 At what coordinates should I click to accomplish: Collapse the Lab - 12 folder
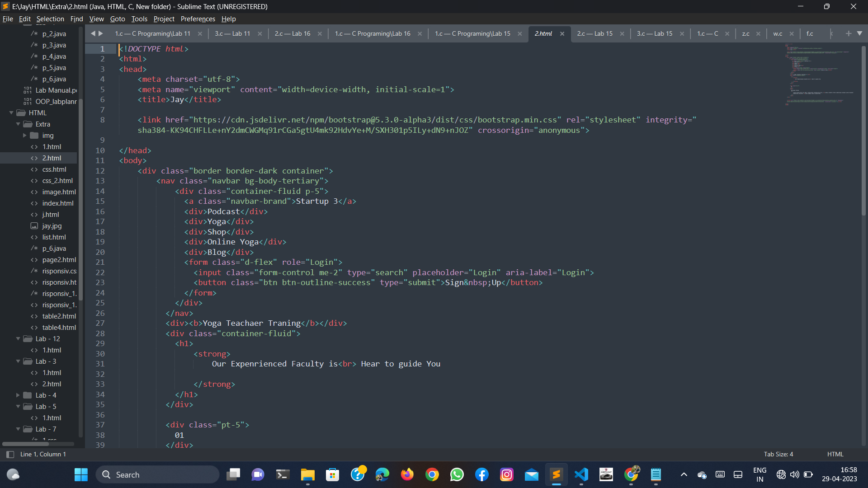coord(18,339)
